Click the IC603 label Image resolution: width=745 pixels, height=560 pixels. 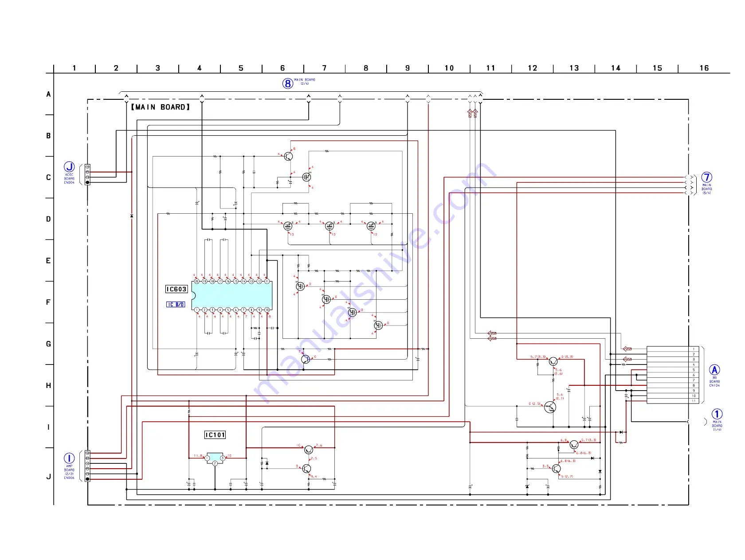(176, 289)
